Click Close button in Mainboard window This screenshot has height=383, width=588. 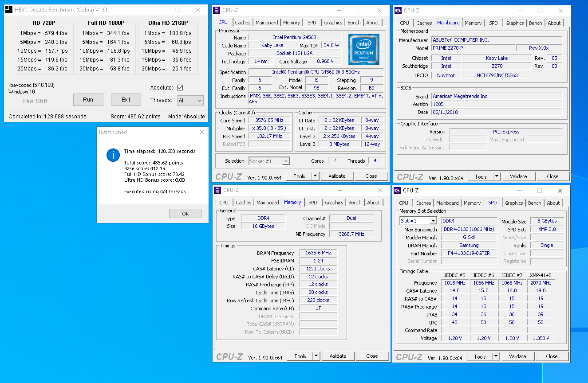pyautogui.click(x=552, y=176)
